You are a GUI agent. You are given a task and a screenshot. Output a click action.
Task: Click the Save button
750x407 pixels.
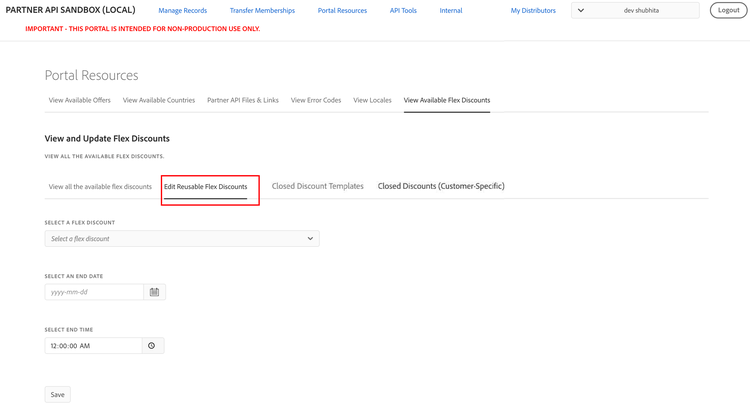(57, 395)
